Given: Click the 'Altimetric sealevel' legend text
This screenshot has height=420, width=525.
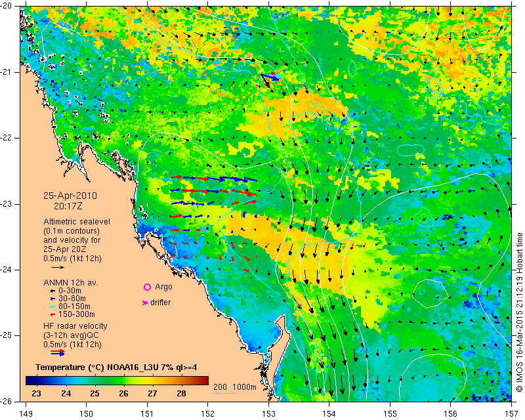Looking at the screenshot, I should pyautogui.click(x=77, y=222).
